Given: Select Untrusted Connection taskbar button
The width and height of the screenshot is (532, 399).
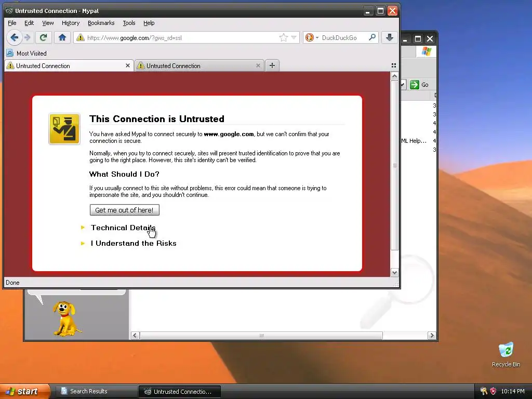Looking at the screenshot, I should point(179,392).
